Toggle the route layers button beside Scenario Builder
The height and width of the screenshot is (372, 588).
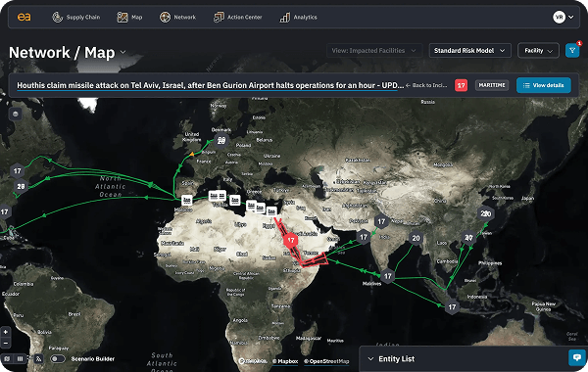point(38,359)
